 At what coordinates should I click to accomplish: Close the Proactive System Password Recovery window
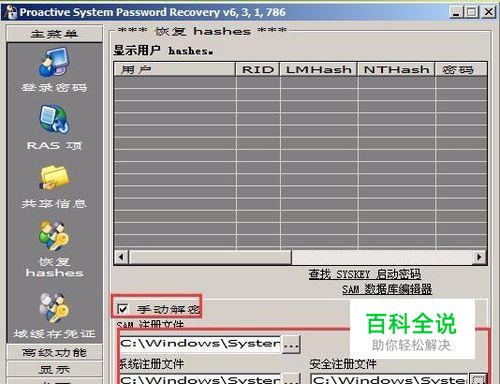point(488,12)
